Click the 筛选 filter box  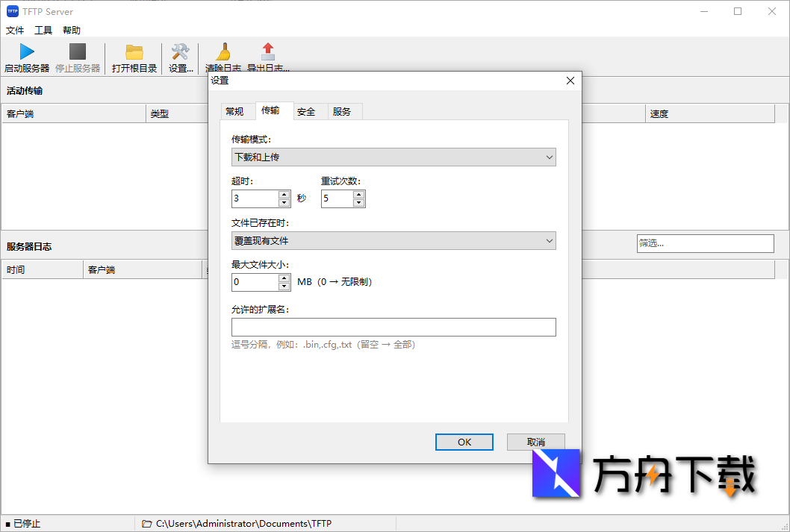point(705,243)
